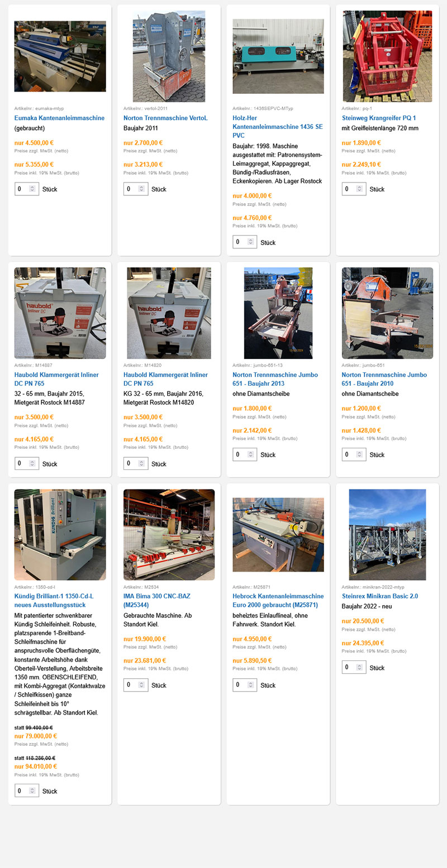The image size is (447, 868).
Task: Adjust quantity stepper for IMA Bima 300
Action: pyautogui.click(x=141, y=685)
